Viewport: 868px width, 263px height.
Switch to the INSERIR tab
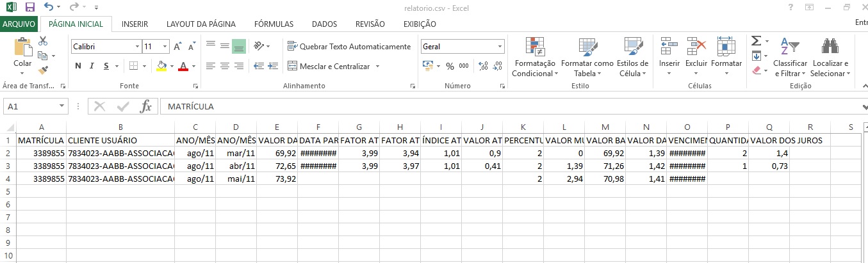click(135, 24)
